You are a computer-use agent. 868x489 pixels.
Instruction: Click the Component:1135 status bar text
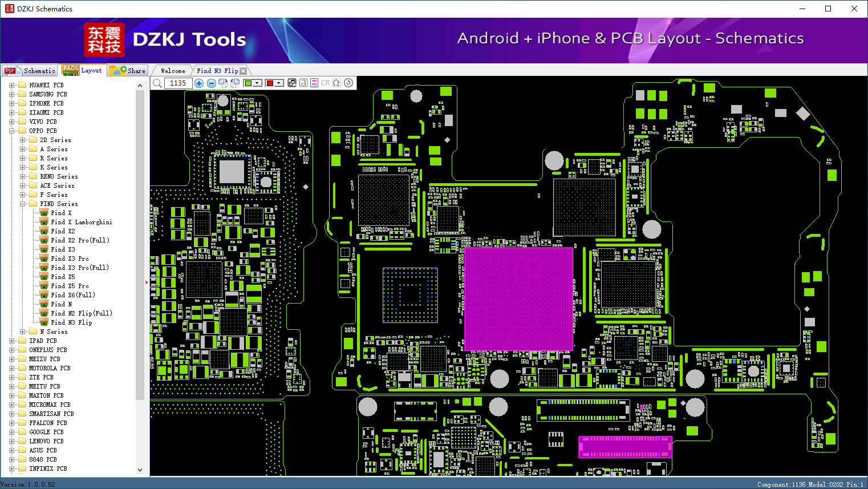pos(781,484)
